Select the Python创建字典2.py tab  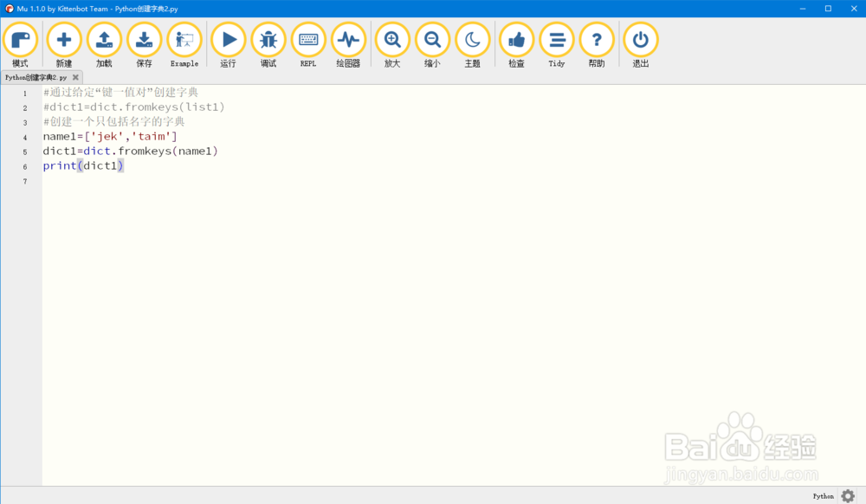[35, 76]
